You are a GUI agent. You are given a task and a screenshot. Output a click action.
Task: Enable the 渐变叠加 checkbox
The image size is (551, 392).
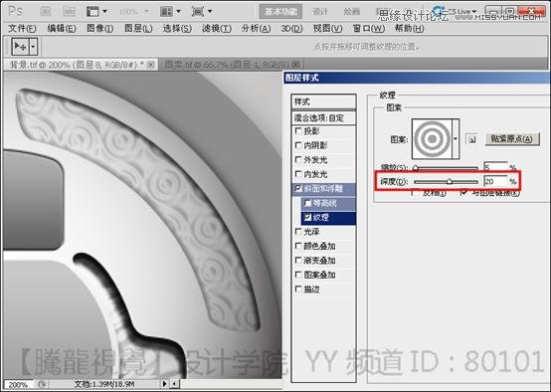click(x=298, y=261)
